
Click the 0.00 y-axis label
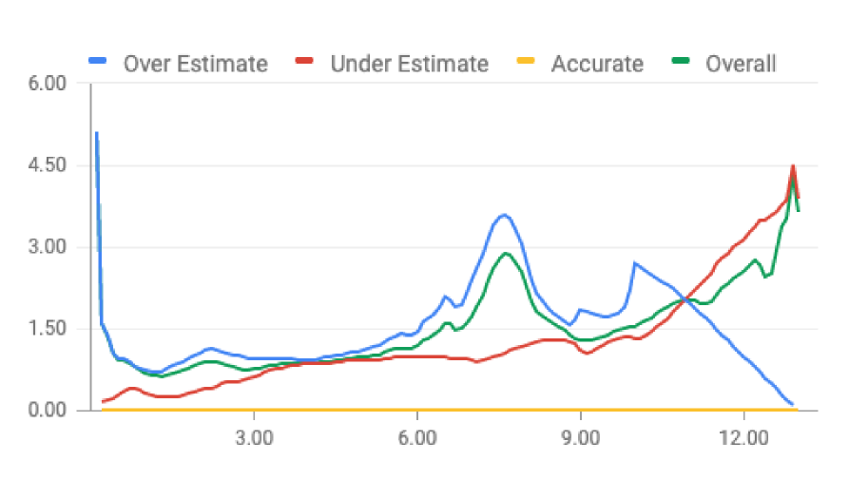coord(44,411)
